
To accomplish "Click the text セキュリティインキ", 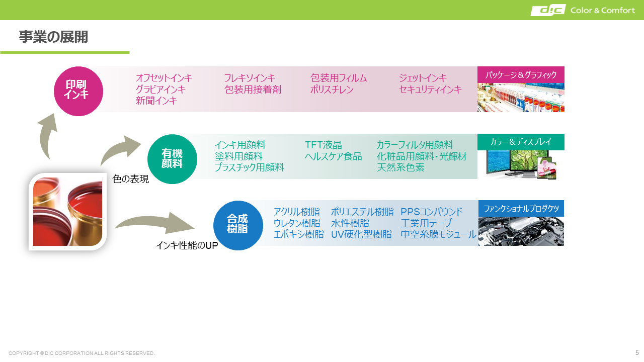I will click(x=430, y=89).
